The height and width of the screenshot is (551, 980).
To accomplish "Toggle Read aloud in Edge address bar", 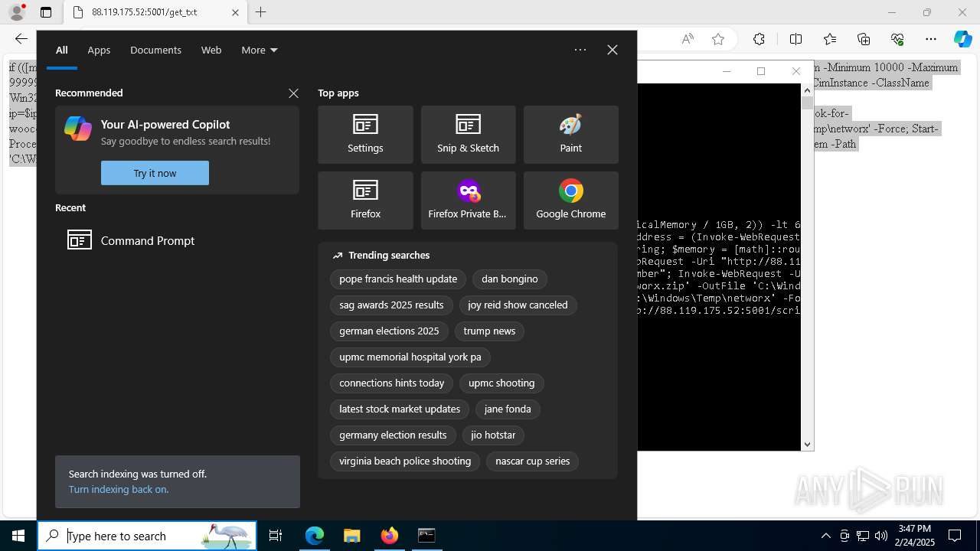I will click(688, 39).
